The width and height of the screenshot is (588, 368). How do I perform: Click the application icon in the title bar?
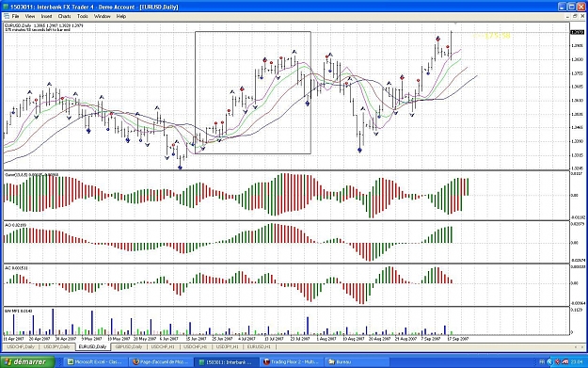pyautogui.click(x=6, y=7)
